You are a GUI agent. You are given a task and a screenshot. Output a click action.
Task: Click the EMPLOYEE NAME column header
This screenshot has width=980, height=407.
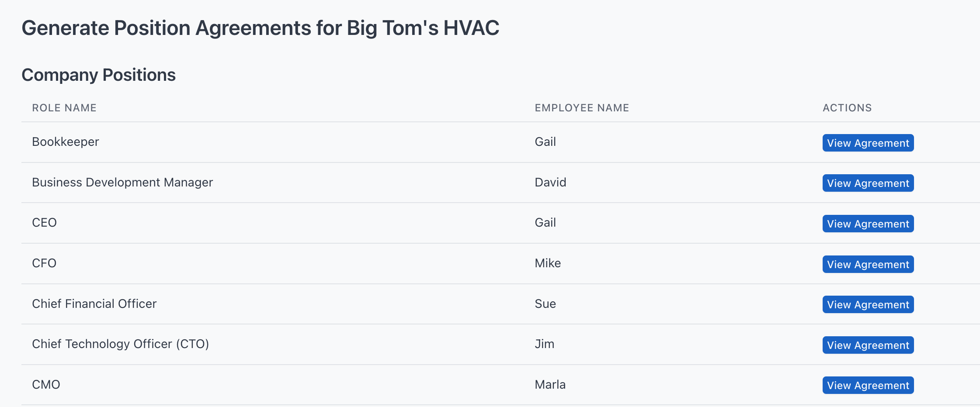(x=582, y=108)
